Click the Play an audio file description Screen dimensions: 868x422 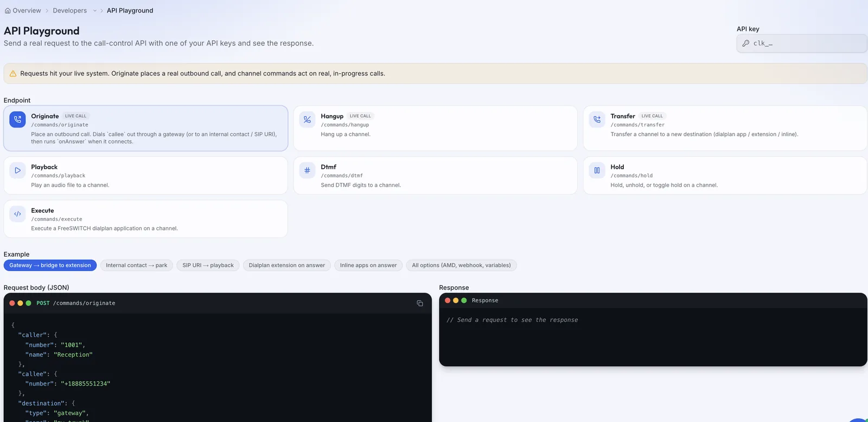coord(70,186)
